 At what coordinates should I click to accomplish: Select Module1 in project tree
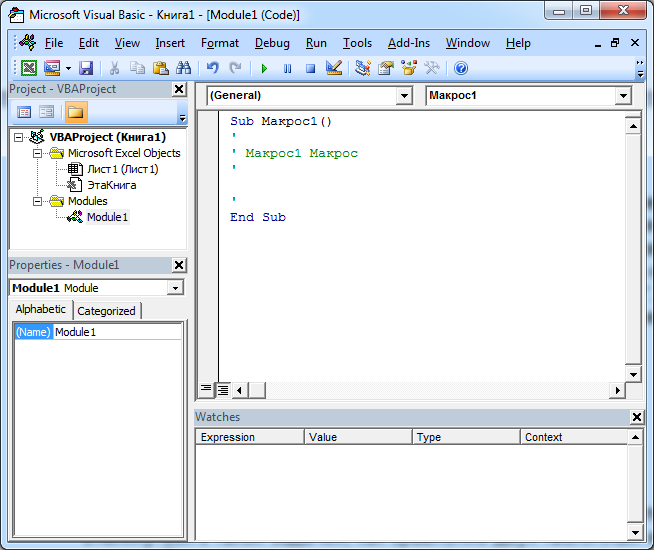[x=108, y=217]
